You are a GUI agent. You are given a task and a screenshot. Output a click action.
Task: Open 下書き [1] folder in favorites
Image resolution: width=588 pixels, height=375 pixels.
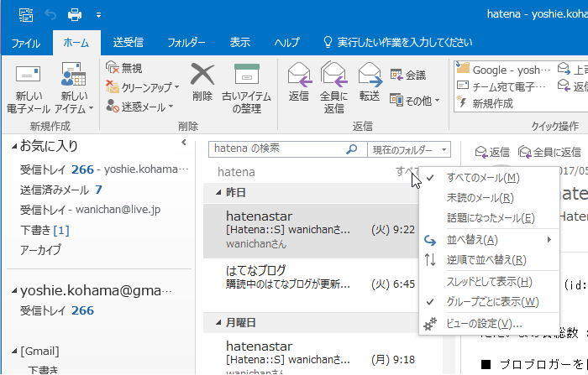tap(45, 230)
